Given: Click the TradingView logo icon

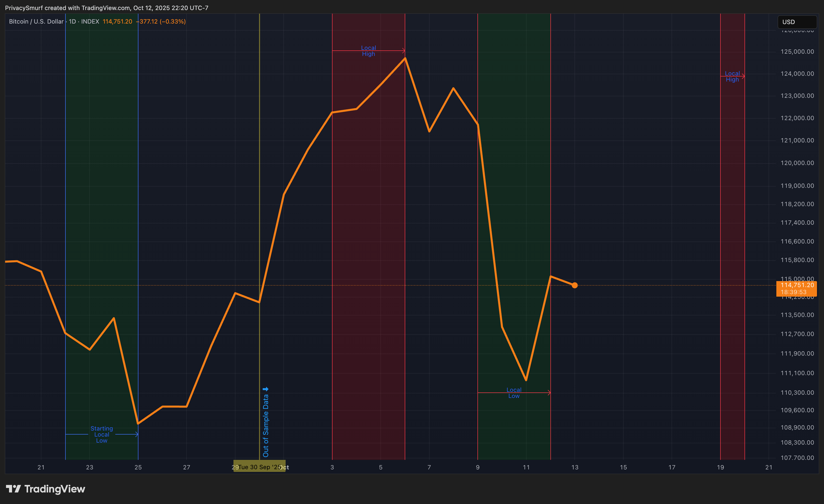Looking at the screenshot, I should [x=13, y=489].
